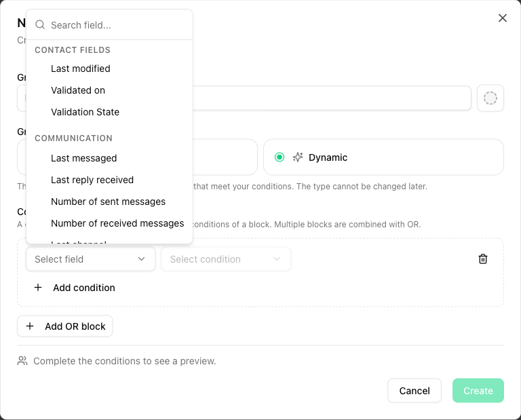Image resolution: width=521 pixels, height=420 pixels.
Task: Open the Select condition dropdown
Action: click(226, 259)
